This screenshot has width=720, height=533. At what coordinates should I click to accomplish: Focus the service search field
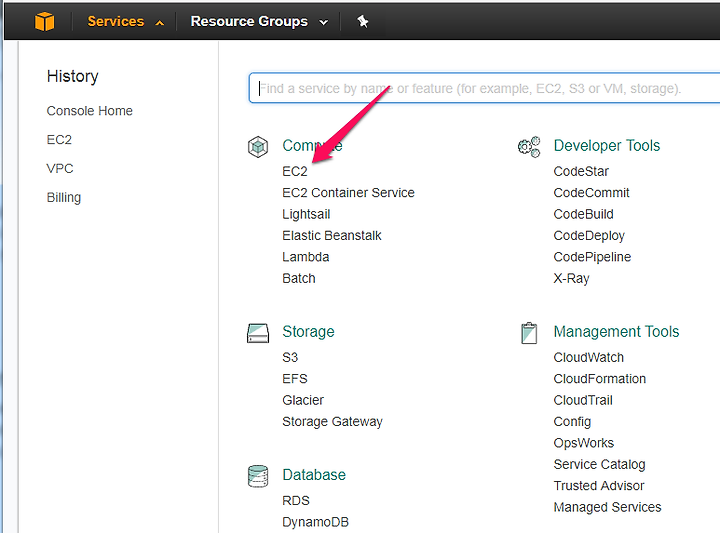pyautogui.click(x=484, y=88)
